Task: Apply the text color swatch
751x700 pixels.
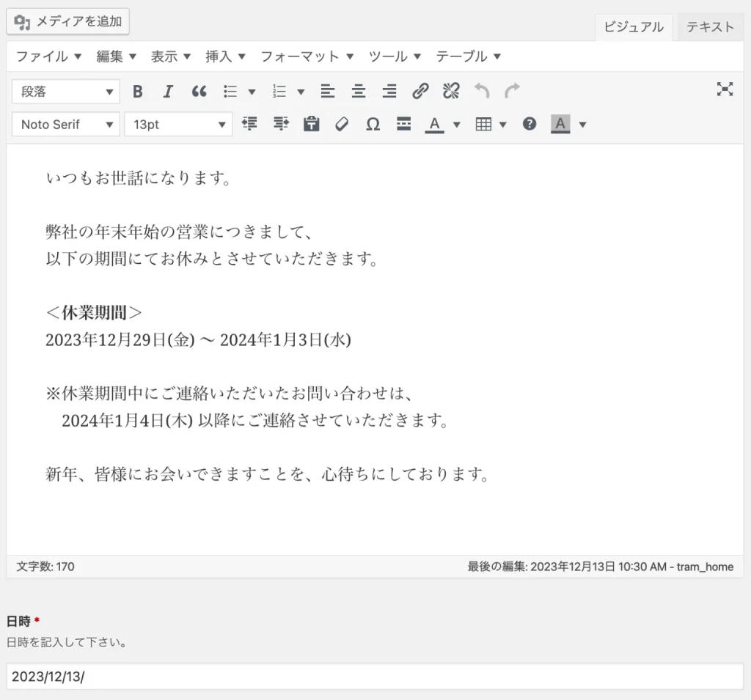Action: point(435,125)
